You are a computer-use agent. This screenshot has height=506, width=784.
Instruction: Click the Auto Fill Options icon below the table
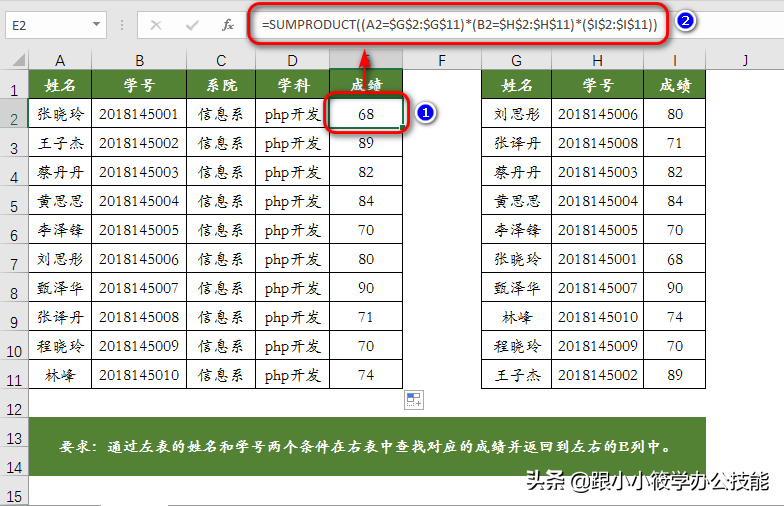(x=414, y=400)
